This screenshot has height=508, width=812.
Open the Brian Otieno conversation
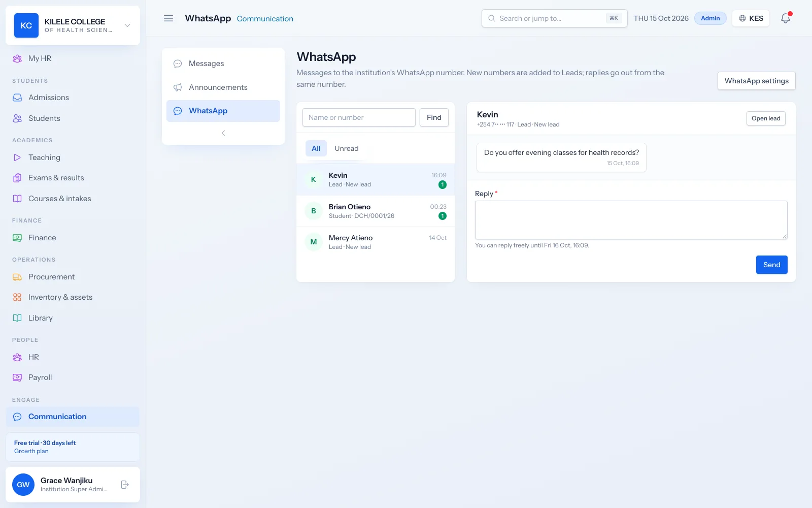[x=376, y=211]
